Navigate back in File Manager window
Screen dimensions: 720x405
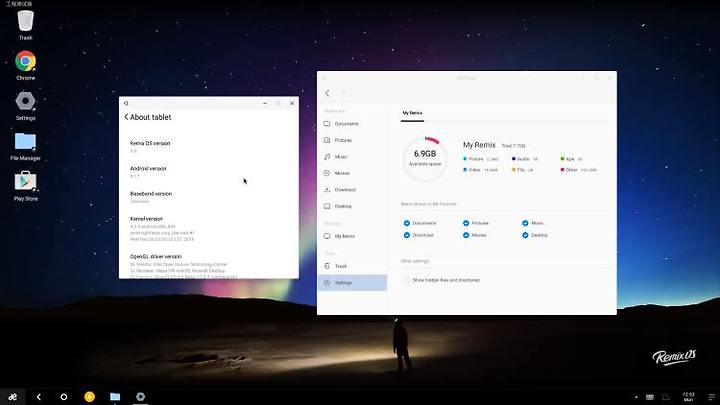tap(327, 93)
